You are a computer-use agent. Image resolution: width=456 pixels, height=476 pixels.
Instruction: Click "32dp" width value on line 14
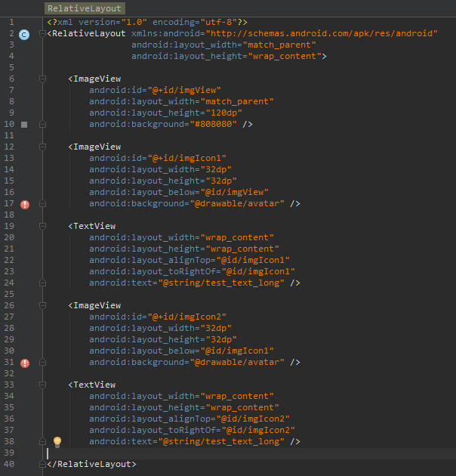[x=216, y=169]
